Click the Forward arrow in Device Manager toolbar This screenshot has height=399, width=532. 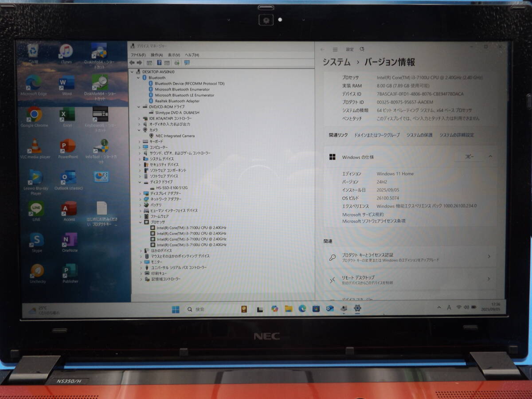(x=139, y=63)
